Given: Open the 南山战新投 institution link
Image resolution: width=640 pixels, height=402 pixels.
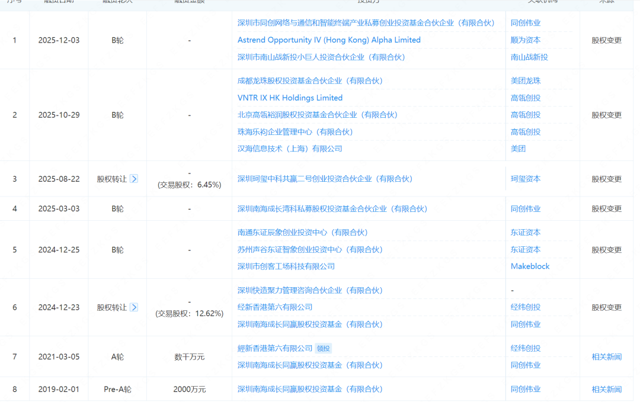Looking at the screenshot, I should coord(528,58).
